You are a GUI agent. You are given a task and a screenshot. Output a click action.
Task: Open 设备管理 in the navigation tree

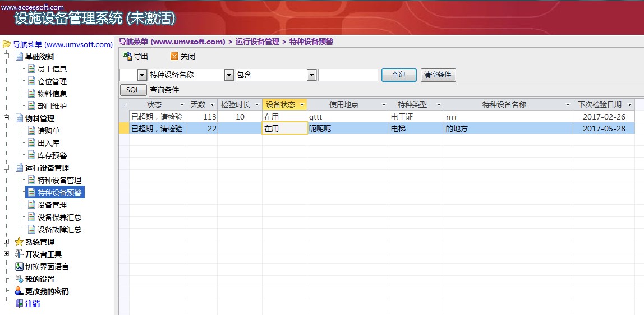point(52,205)
